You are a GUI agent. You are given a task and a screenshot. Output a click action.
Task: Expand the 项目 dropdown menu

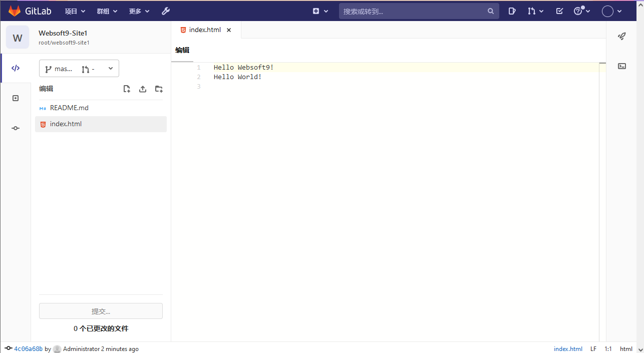(75, 11)
